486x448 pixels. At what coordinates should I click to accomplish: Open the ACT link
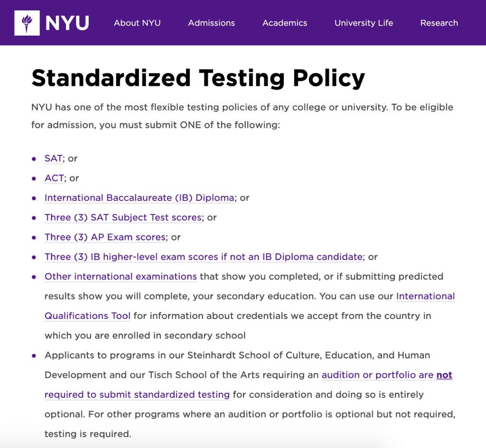click(x=53, y=178)
